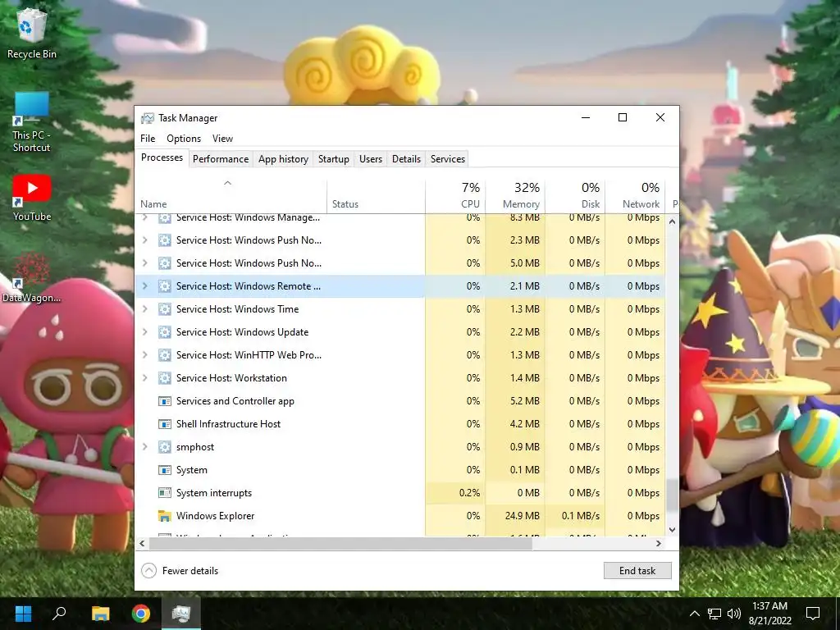
Task: Open the taskbar clock showing 1:37 AM
Action: 769,614
